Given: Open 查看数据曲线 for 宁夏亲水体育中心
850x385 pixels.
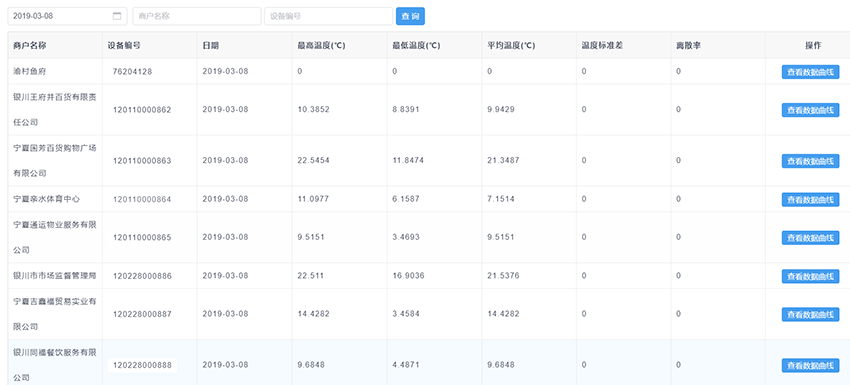Looking at the screenshot, I should [x=810, y=200].
